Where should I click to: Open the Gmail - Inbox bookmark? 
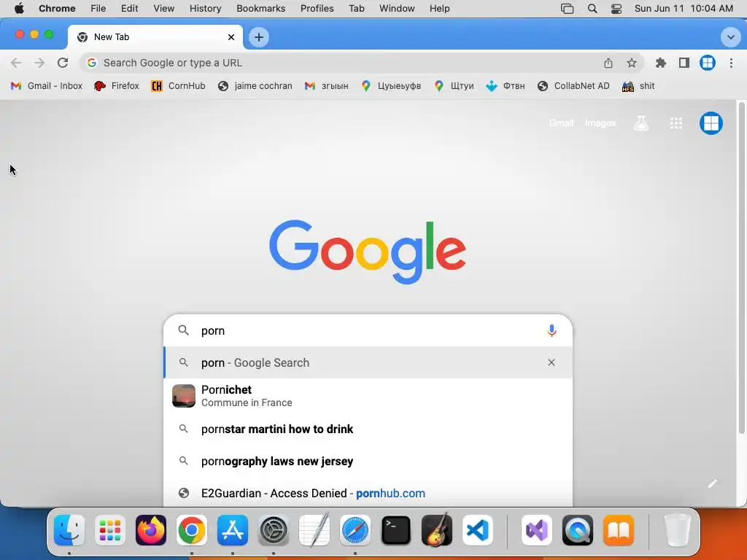coord(47,86)
